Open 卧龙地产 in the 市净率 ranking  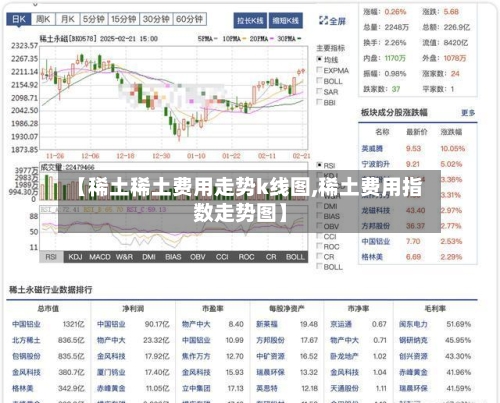tap(344, 356)
